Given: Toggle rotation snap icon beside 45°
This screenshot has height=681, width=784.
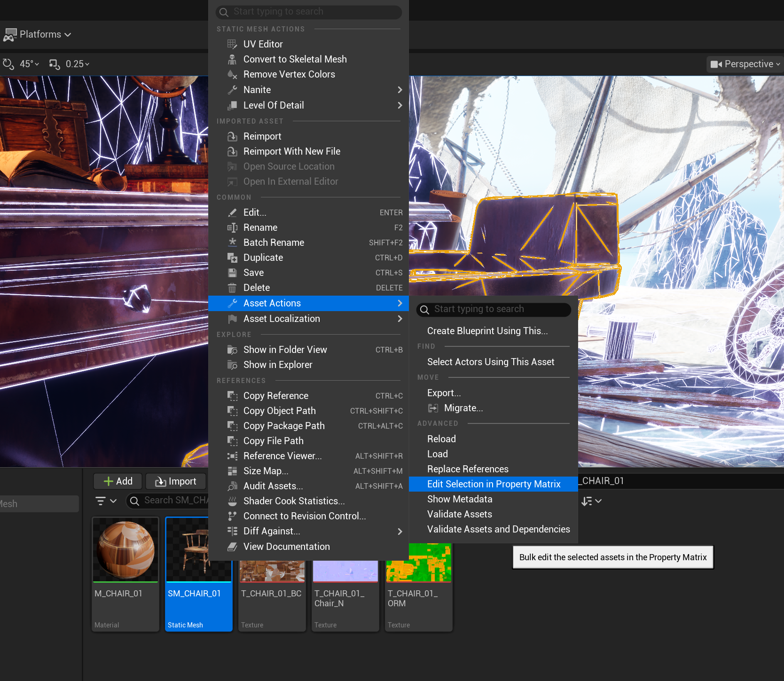Looking at the screenshot, I should 8,64.
